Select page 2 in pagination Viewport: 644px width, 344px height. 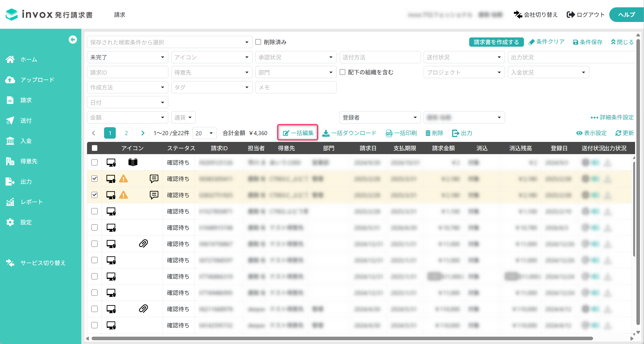tap(126, 133)
